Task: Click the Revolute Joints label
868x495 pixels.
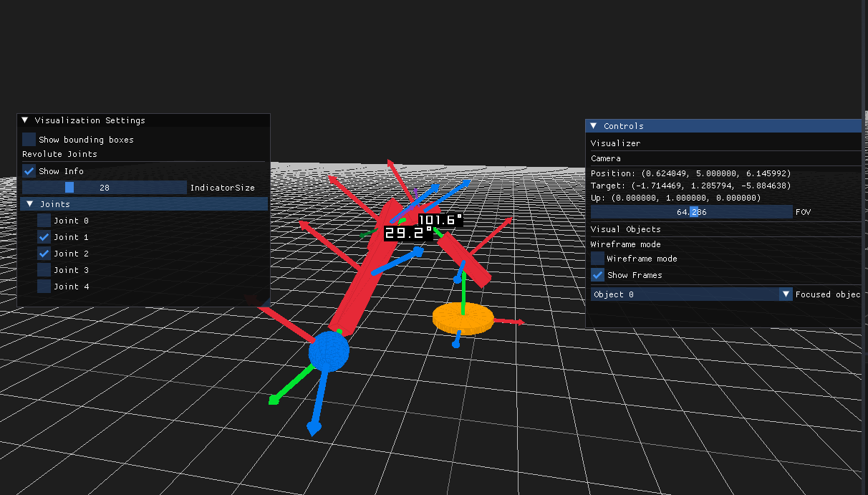Action: tap(59, 154)
